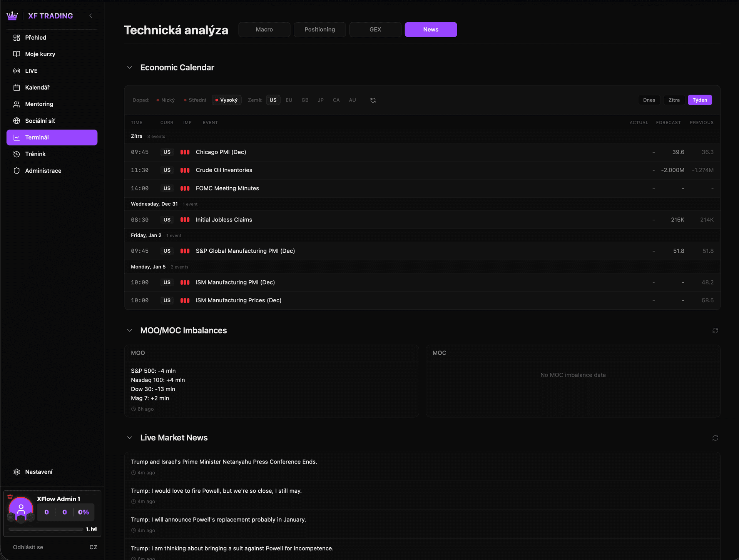739x560 pixels.
Task: Toggle Střední impact filter
Action: click(195, 100)
